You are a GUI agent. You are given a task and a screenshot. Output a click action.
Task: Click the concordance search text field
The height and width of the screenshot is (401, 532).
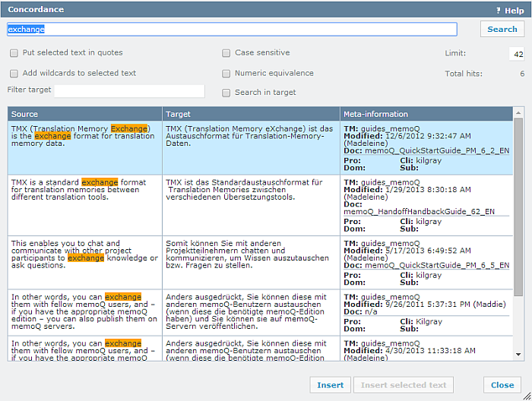232,29
